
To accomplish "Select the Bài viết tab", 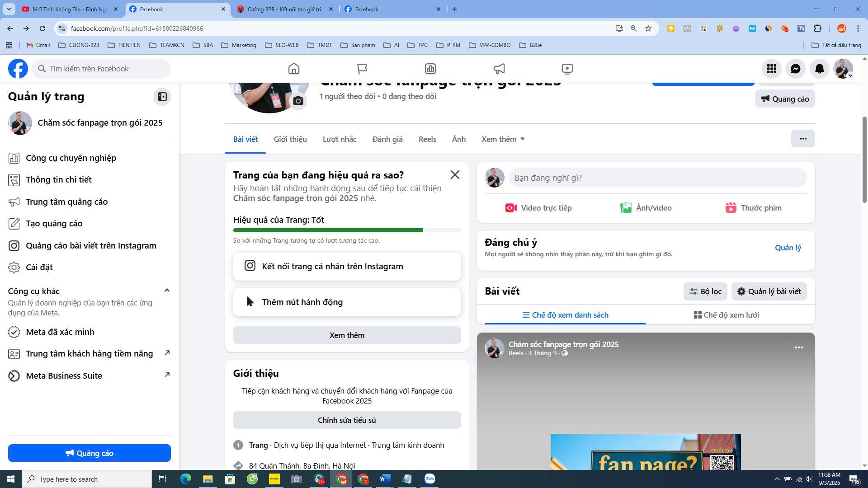I will click(245, 139).
